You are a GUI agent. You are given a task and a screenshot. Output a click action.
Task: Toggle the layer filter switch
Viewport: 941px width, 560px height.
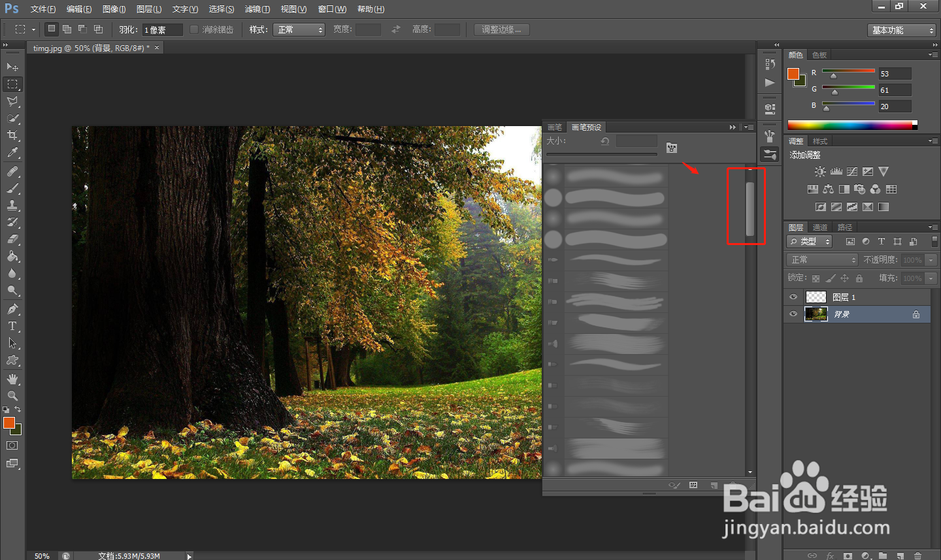pyautogui.click(x=934, y=241)
